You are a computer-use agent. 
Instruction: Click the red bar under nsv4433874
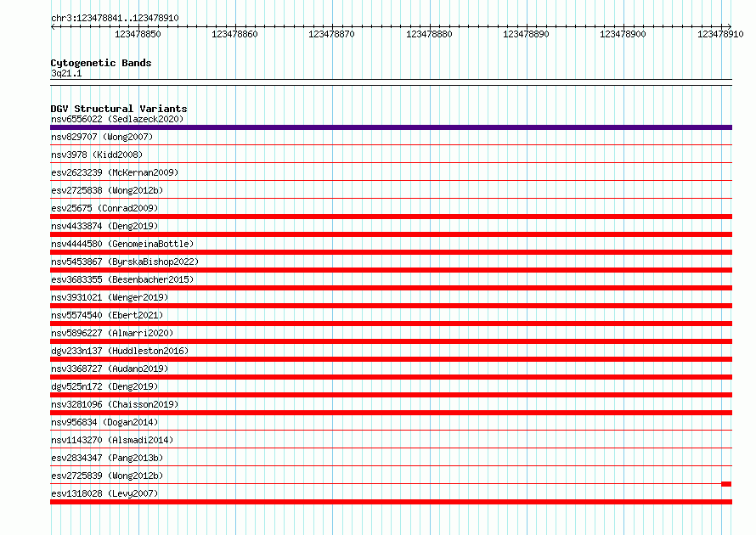pos(391,234)
